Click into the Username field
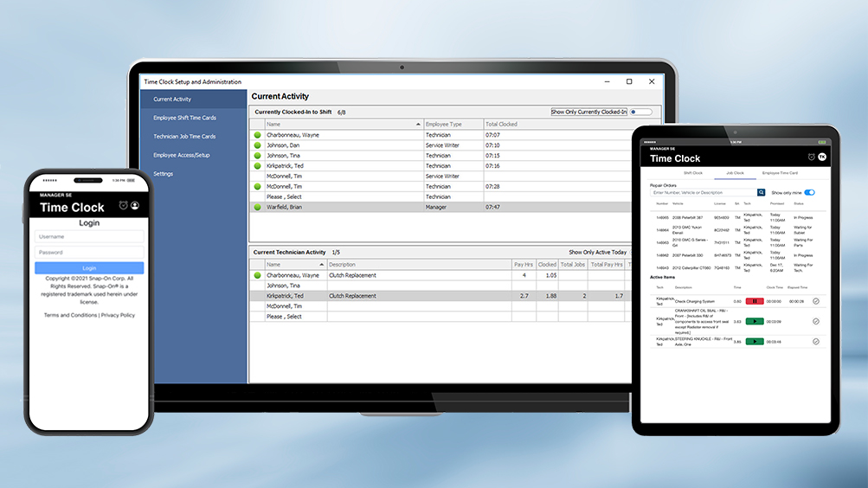 [89, 235]
